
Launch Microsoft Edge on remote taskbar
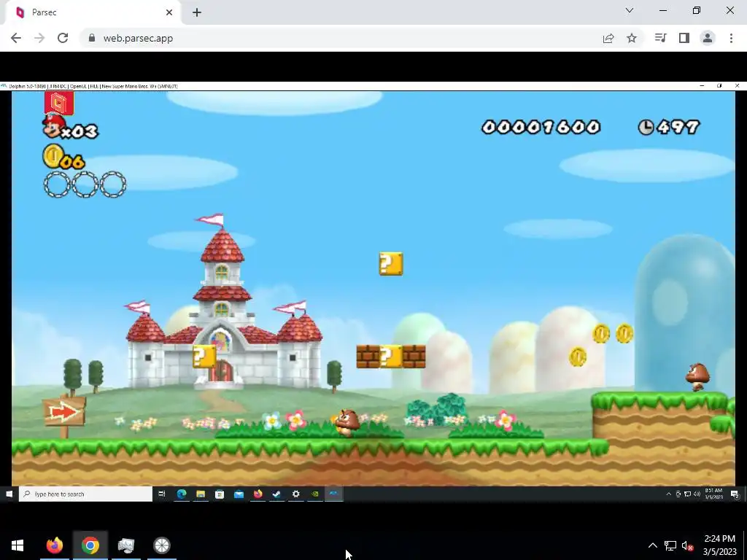(182, 494)
